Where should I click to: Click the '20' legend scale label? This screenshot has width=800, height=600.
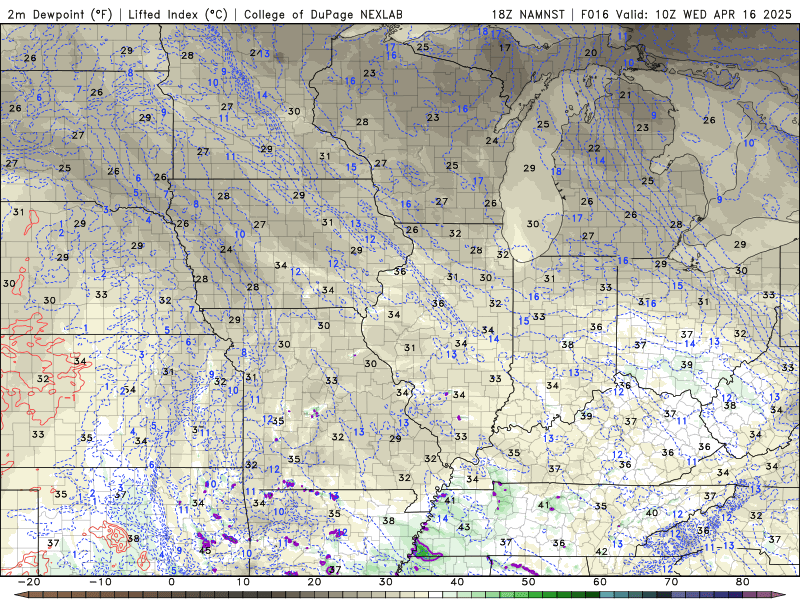pyautogui.click(x=314, y=582)
